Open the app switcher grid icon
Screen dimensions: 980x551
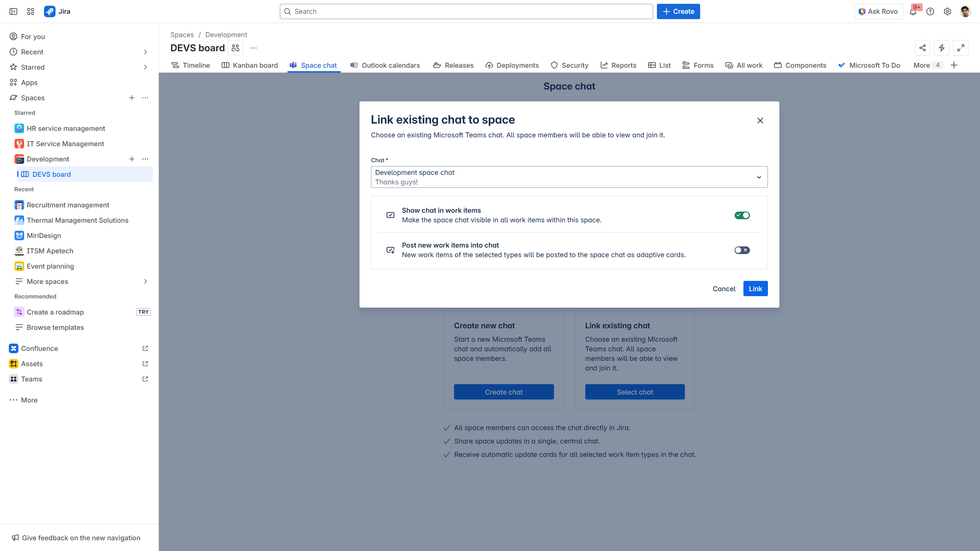[31, 11]
